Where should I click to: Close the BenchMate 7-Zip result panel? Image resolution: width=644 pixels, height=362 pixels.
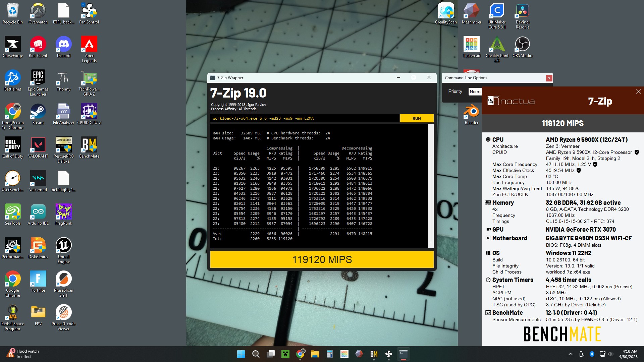638,92
